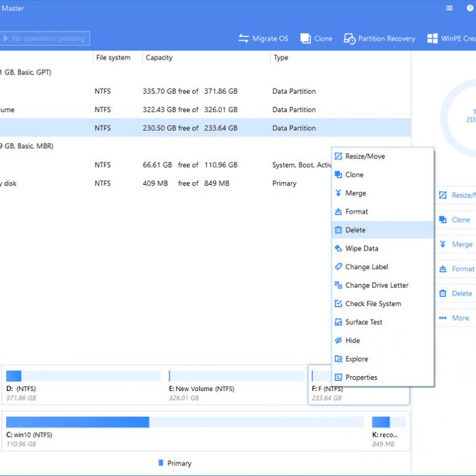Click the F: F (NTFS) partition label
Screen dimensions: 476x476
coord(327,389)
